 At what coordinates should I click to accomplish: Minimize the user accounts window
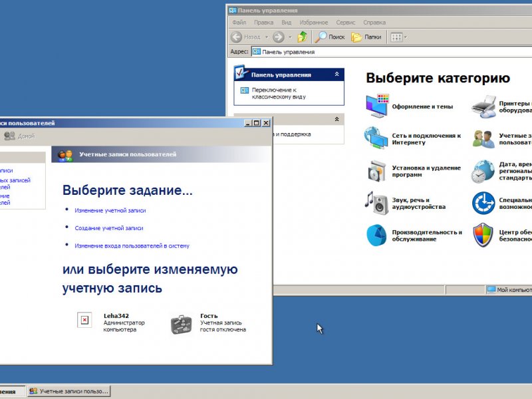coord(248,123)
